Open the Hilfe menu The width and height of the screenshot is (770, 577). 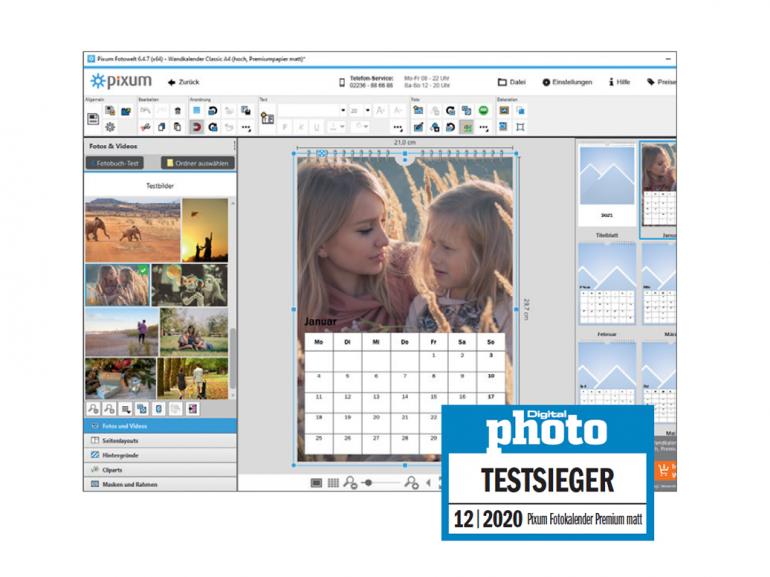pos(620,82)
